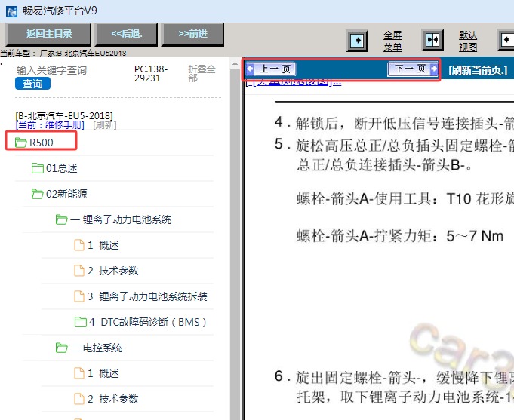Click the [当前：维修手册] link
The image size is (514, 420).
pos(50,125)
